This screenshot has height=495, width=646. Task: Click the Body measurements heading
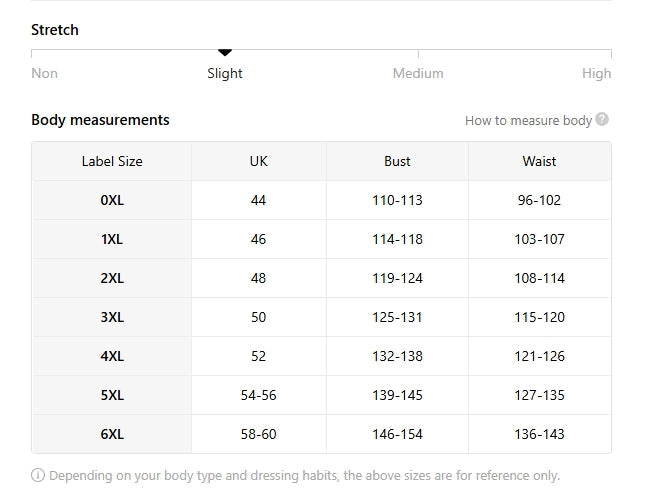tap(100, 120)
